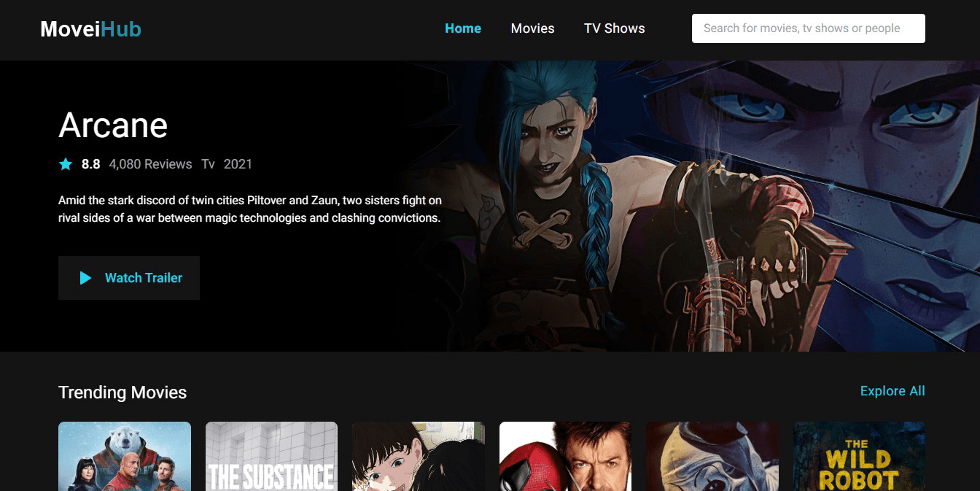Click the Watch Trailer button
The image size is (980, 491).
pos(129,278)
